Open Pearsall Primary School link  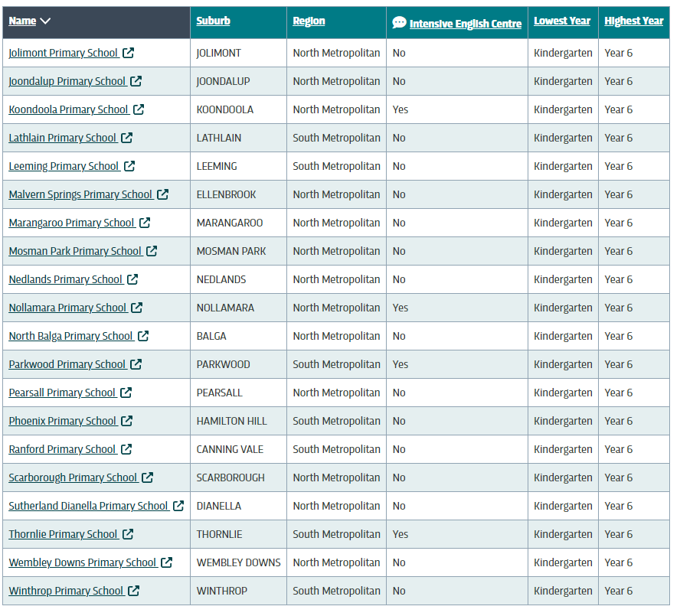click(x=63, y=393)
